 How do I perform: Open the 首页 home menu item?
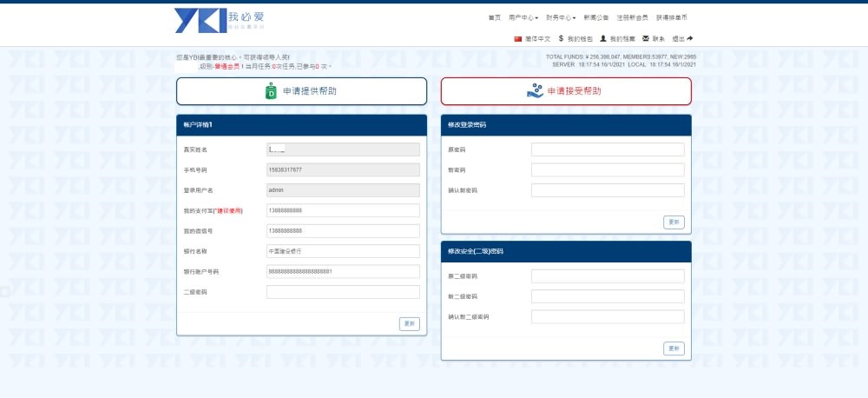[495, 17]
